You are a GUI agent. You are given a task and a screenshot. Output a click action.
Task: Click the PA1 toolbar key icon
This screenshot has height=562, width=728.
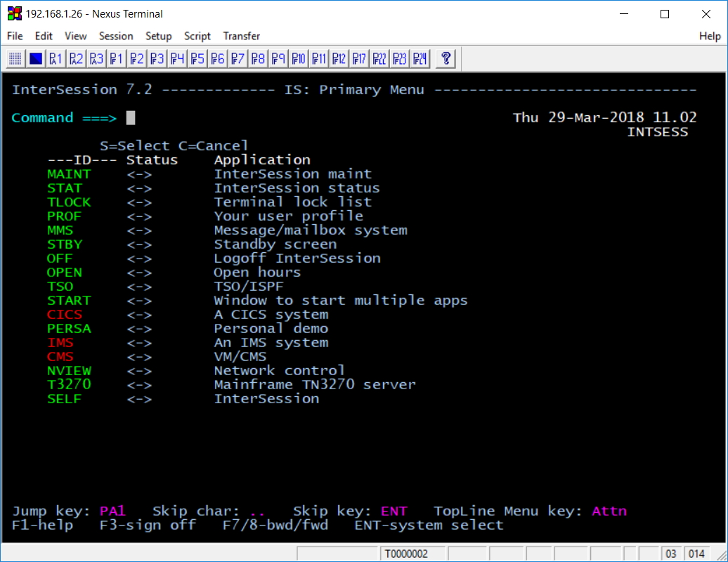pos(56,58)
